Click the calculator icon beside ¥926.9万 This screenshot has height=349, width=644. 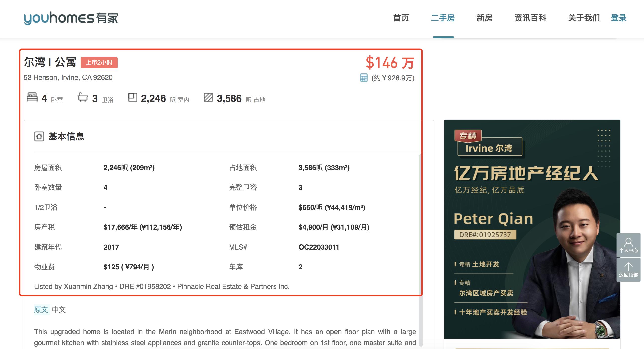pyautogui.click(x=364, y=78)
